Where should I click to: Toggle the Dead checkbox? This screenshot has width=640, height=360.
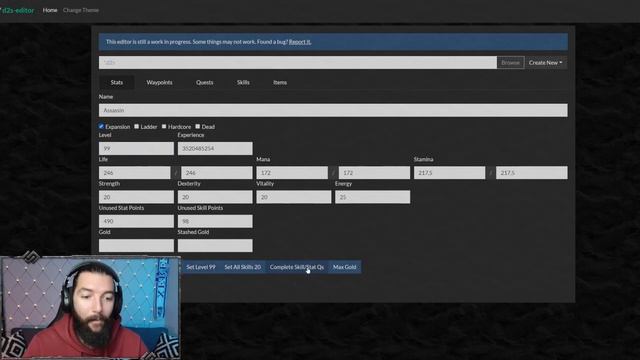coord(198,127)
